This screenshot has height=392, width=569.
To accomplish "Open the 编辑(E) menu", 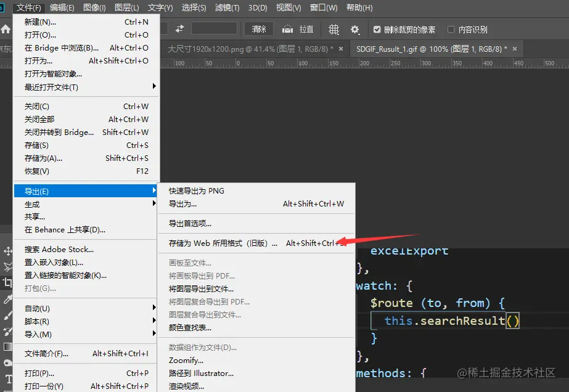I will tap(62, 7).
